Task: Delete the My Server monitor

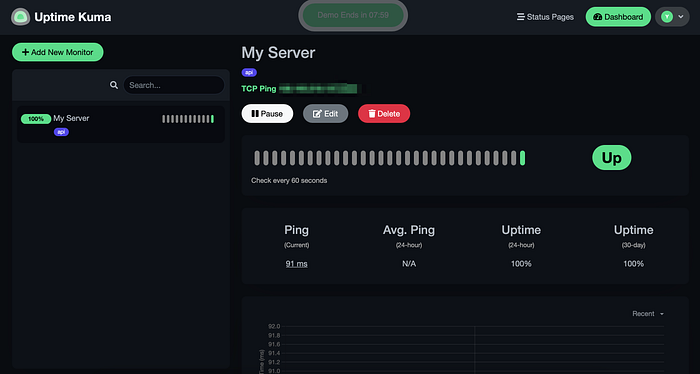Action: (384, 113)
